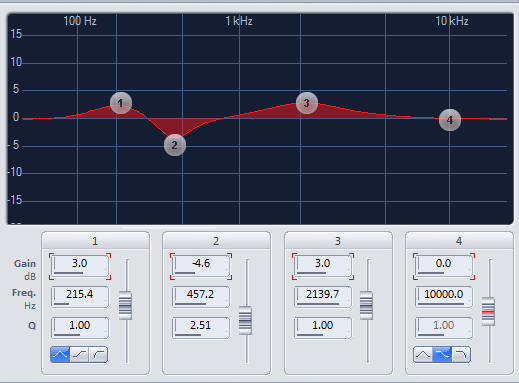The height and width of the screenshot is (383, 519).
Task: Click the Q row label
Action: (32, 326)
